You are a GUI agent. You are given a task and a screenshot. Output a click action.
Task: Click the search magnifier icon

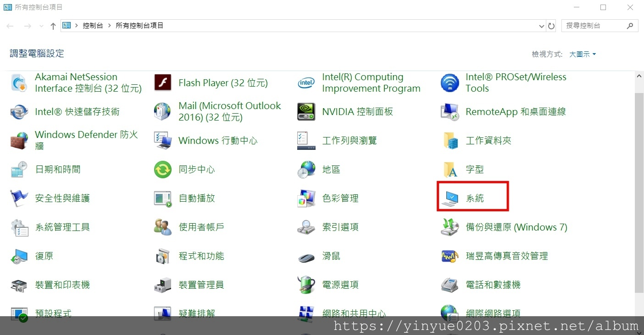[630, 26]
